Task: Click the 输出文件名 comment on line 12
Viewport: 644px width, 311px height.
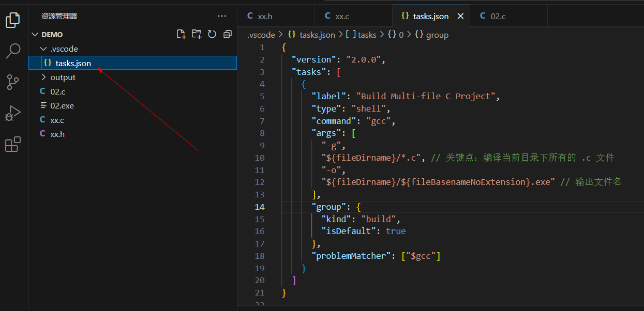Action: tap(591, 182)
